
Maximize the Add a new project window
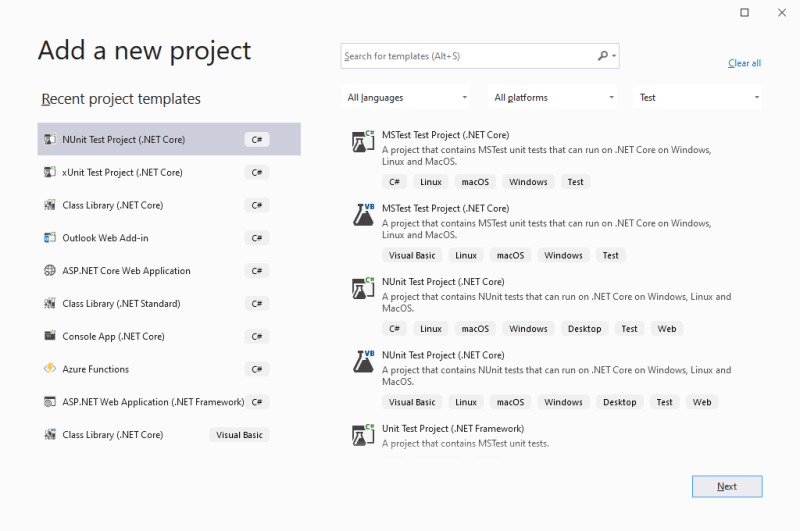pos(744,12)
